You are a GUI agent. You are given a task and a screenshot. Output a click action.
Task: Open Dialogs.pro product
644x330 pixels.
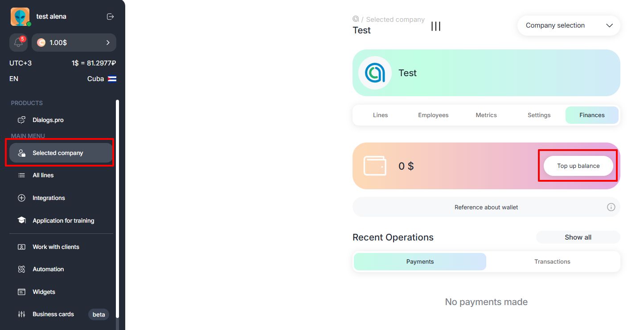[48, 120]
